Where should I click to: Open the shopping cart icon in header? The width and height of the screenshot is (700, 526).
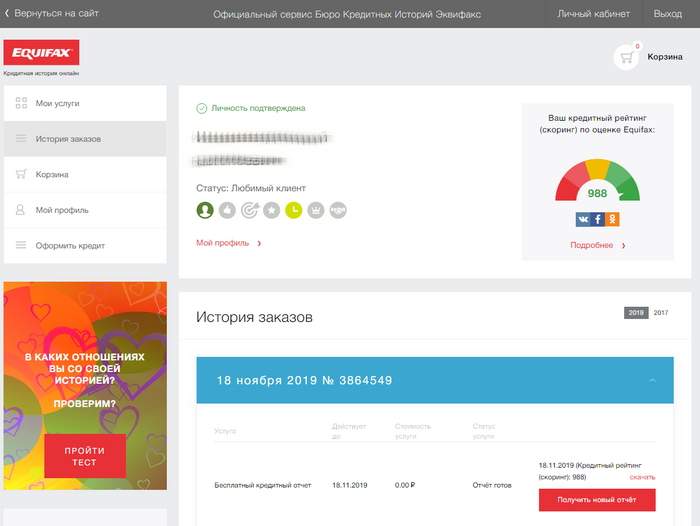click(x=627, y=58)
